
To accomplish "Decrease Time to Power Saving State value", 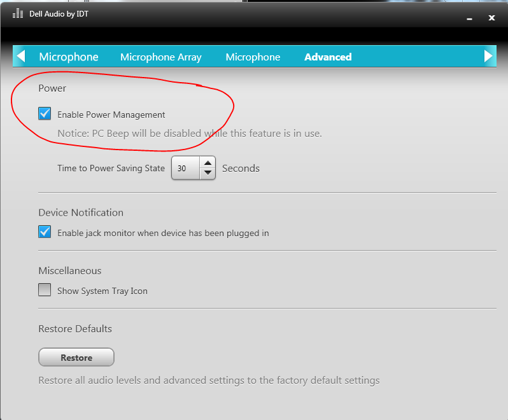I will pos(208,173).
